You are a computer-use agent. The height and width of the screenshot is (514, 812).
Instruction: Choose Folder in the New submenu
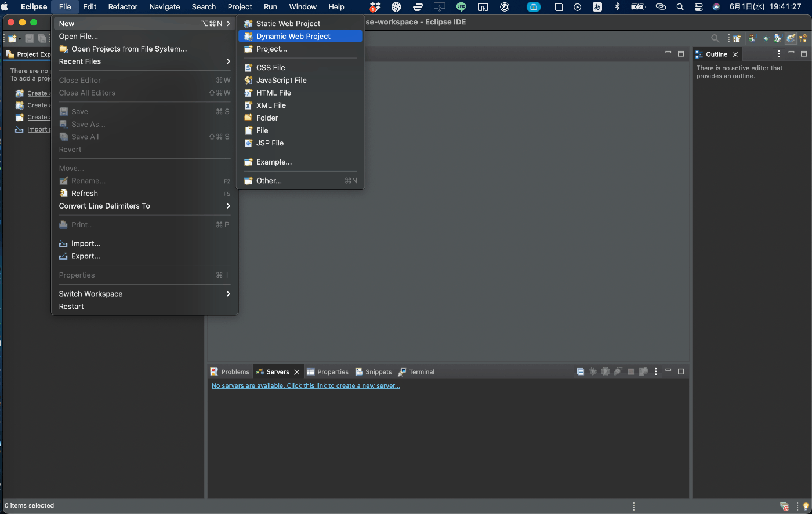(x=300, y=118)
